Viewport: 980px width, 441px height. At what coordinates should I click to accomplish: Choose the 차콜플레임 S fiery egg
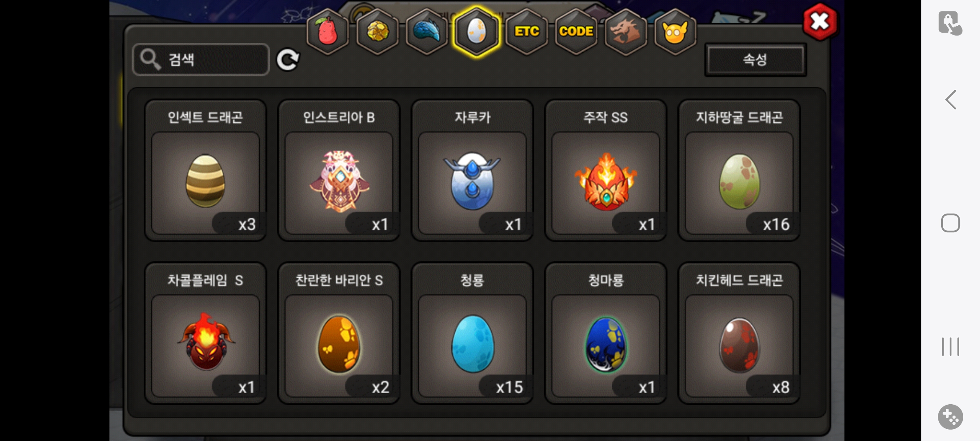(x=205, y=333)
